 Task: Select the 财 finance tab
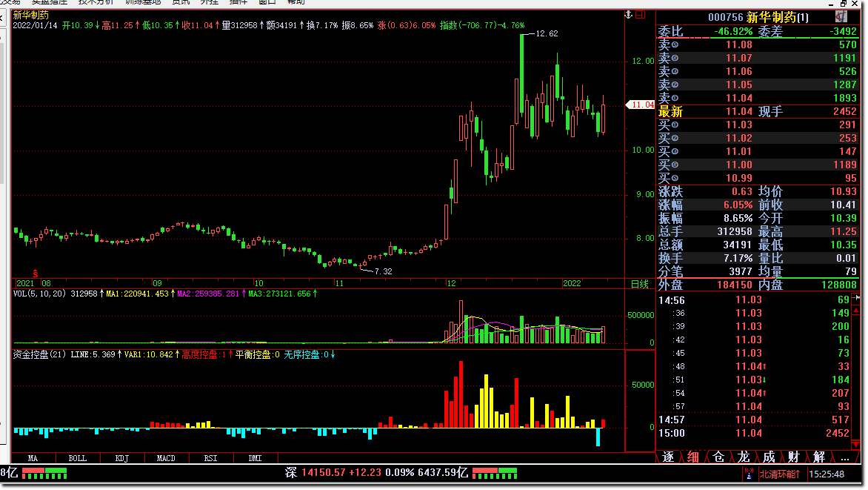(x=794, y=457)
